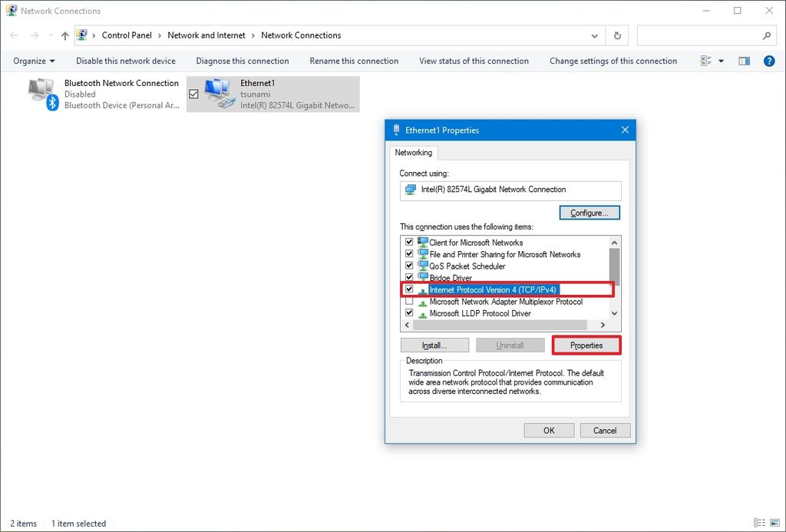The image size is (786, 532).
Task: Disable QoS Packet Scheduler
Action: (408, 266)
